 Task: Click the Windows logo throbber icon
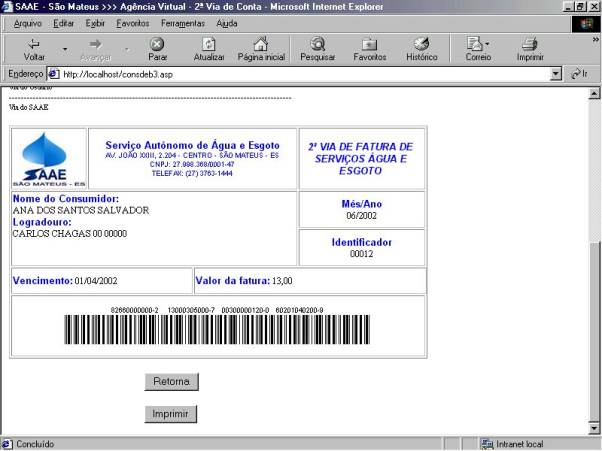586,24
